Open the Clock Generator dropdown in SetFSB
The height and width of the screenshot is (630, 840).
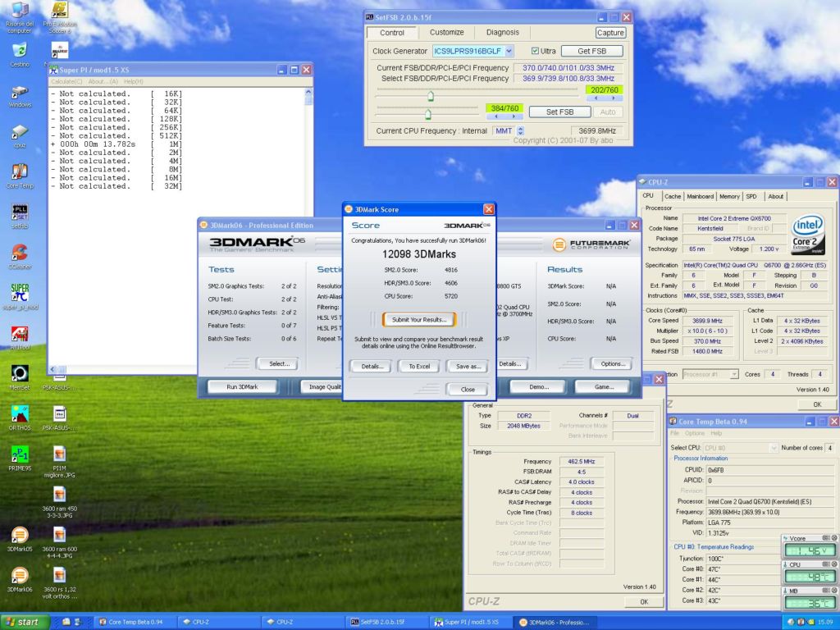tap(509, 51)
